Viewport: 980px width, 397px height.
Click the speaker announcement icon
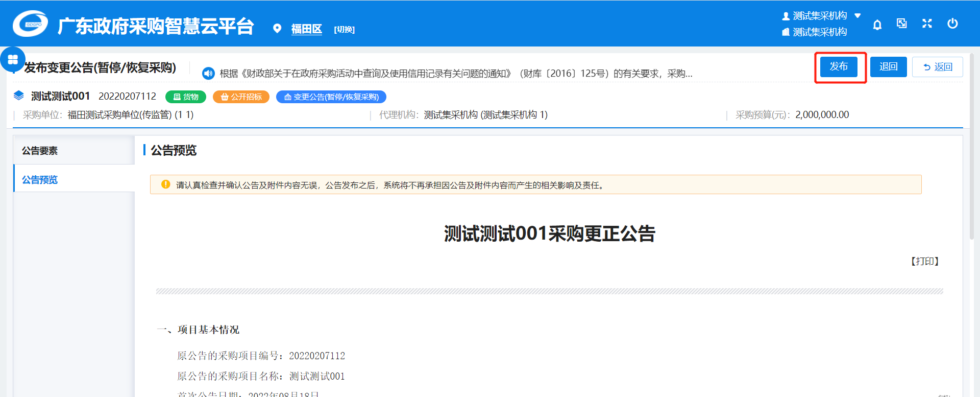208,74
